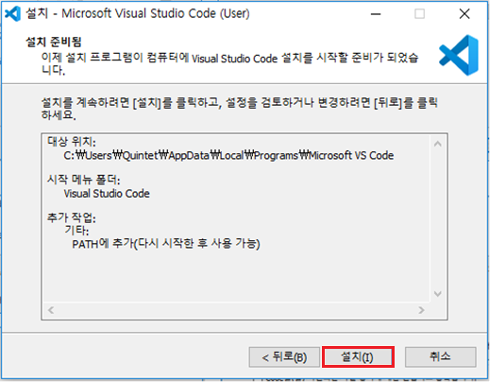Go back with the < 뒤로(B) button
This screenshot has height=382, width=490.
point(284,357)
